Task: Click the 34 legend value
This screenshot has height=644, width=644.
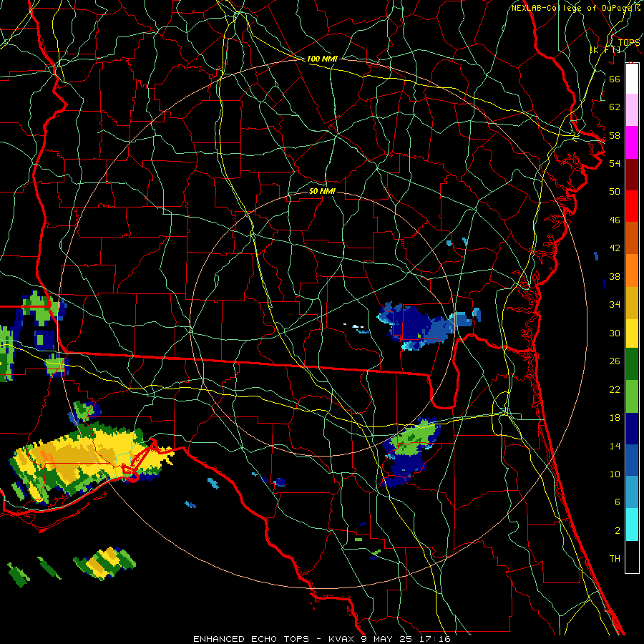Action: pyautogui.click(x=615, y=305)
